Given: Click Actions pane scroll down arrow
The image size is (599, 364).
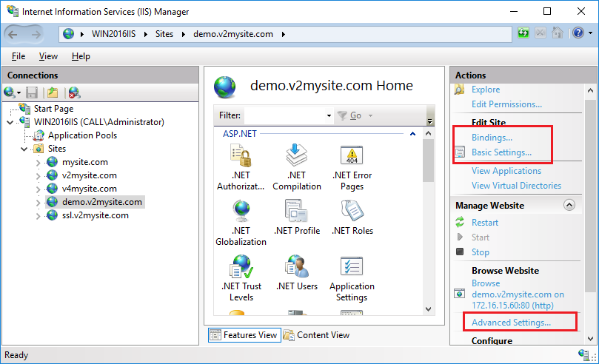Looking at the screenshot, I should coord(590,338).
